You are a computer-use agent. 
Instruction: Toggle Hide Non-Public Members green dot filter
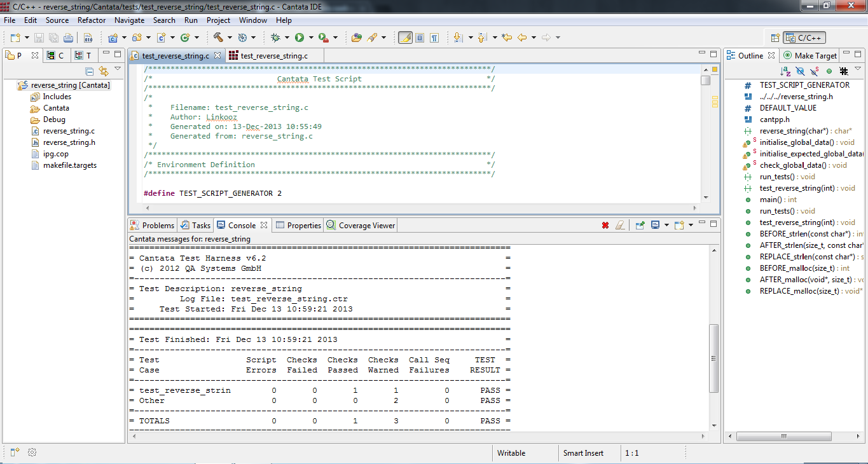pyautogui.click(x=829, y=71)
